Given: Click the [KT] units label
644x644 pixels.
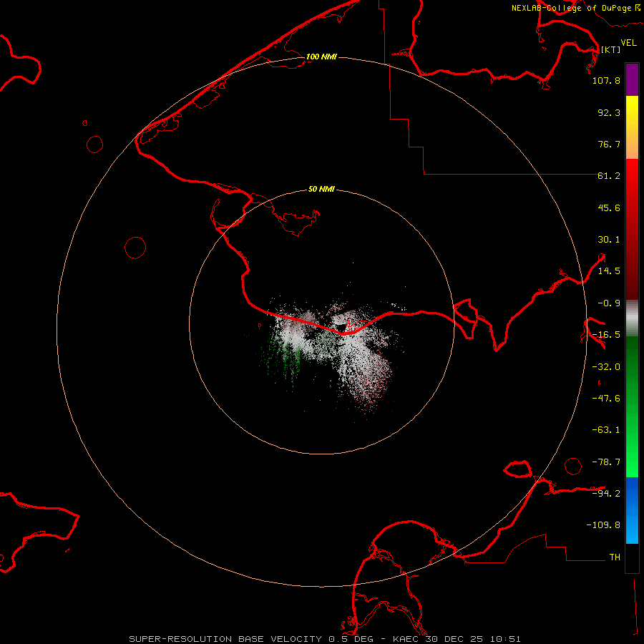Looking at the screenshot, I should (x=610, y=49).
